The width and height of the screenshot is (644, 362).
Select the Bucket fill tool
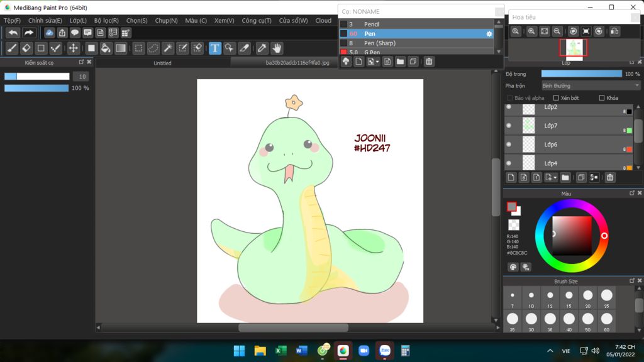pos(106,48)
